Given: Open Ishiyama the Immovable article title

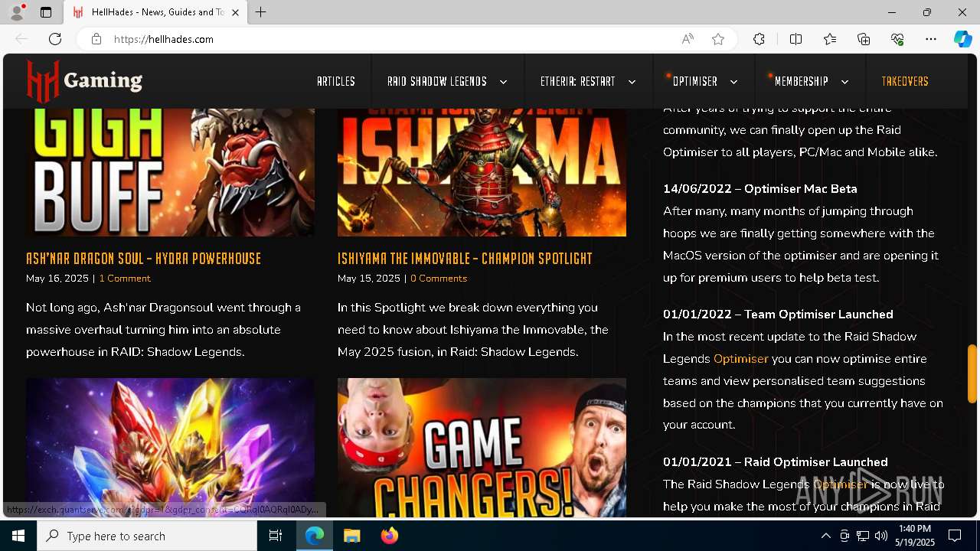Looking at the screenshot, I should [465, 259].
